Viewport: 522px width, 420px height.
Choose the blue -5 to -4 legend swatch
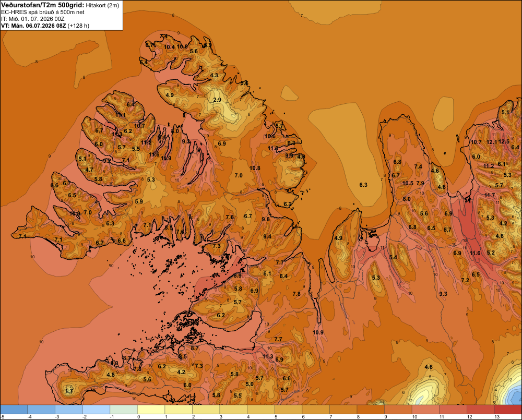pos(14,410)
